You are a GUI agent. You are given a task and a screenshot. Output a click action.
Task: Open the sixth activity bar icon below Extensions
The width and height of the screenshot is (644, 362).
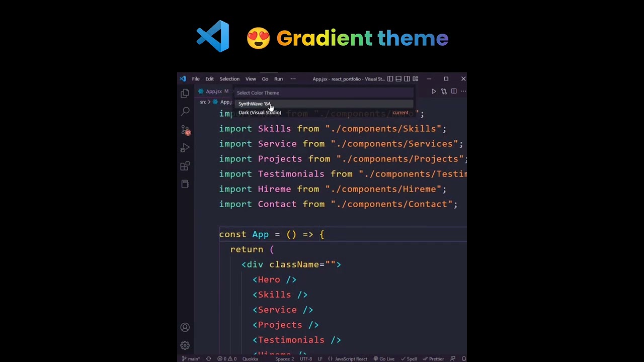[185, 184]
